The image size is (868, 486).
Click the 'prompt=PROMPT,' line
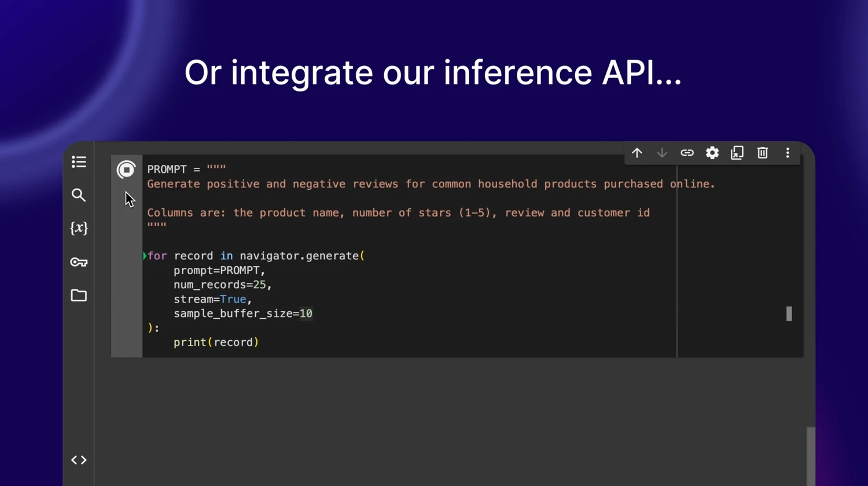(x=219, y=270)
